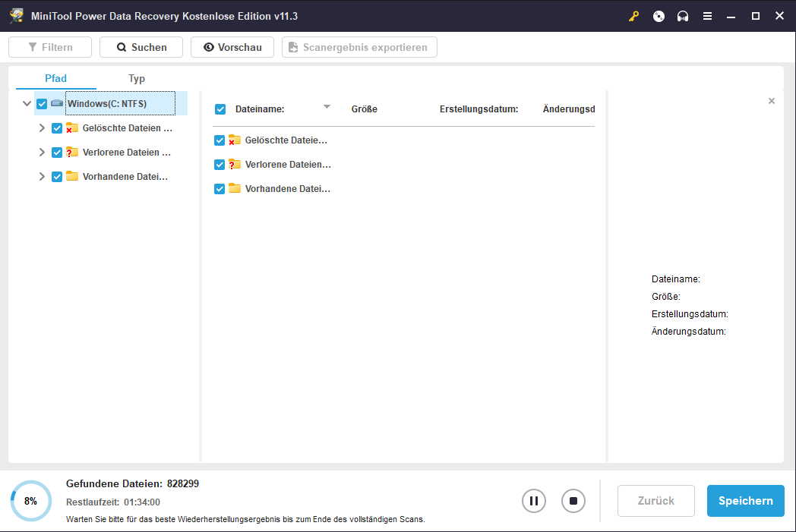796x532 pixels.
Task: Click Restlaufzeit: 01:34:00 text
Action: tap(113, 502)
